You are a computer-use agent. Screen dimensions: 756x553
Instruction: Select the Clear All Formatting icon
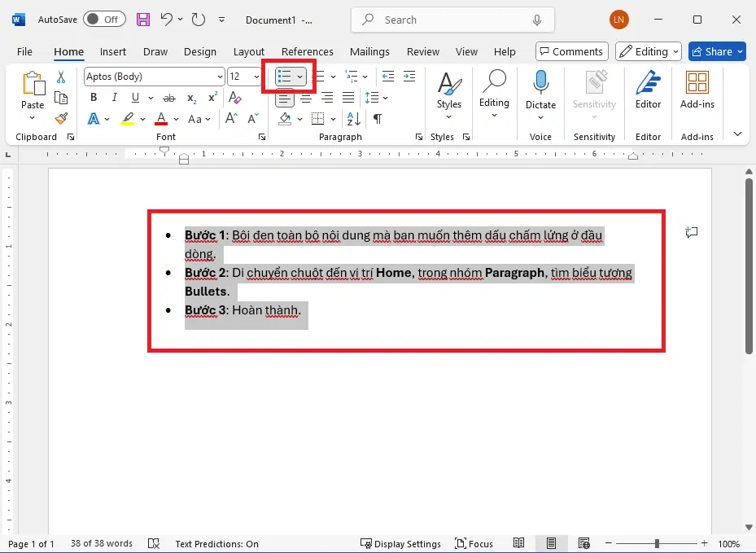tap(236, 98)
